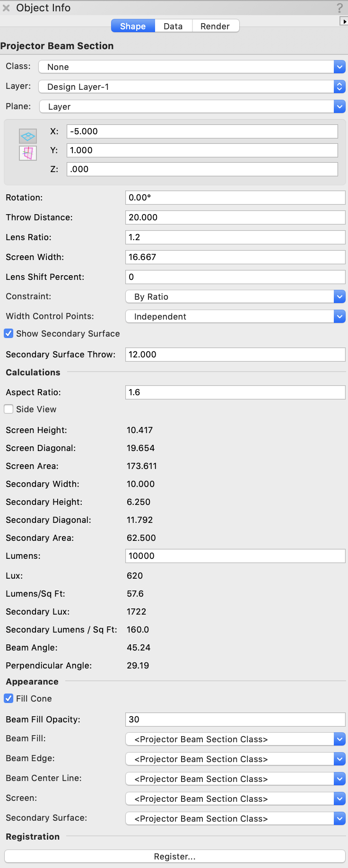Click the pink screen plane position icon

click(28, 153)
